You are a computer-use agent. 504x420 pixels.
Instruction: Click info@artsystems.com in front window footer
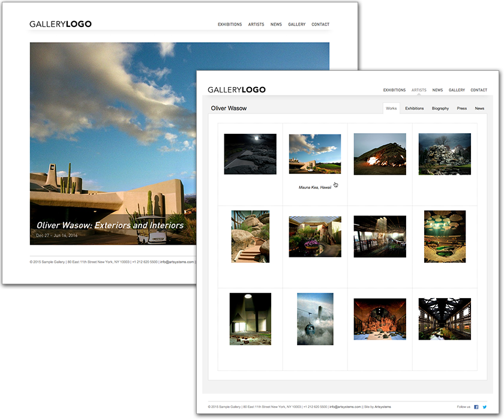345,407
